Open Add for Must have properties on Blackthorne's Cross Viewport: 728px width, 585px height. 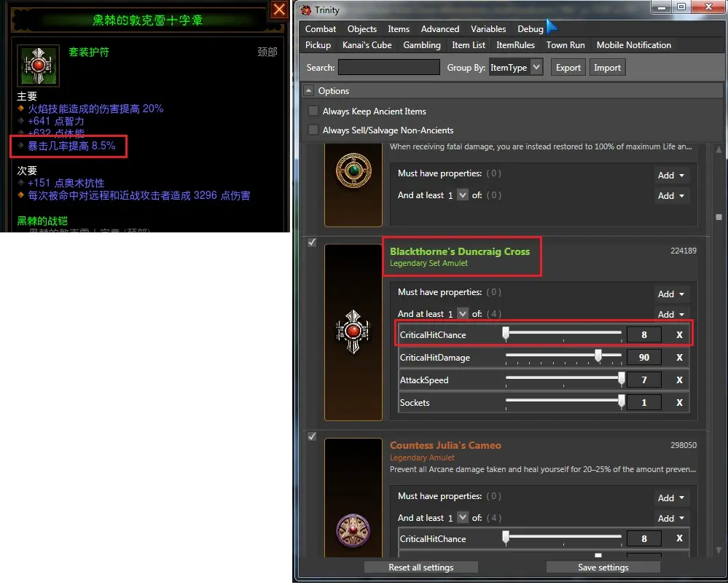(671, 294)
